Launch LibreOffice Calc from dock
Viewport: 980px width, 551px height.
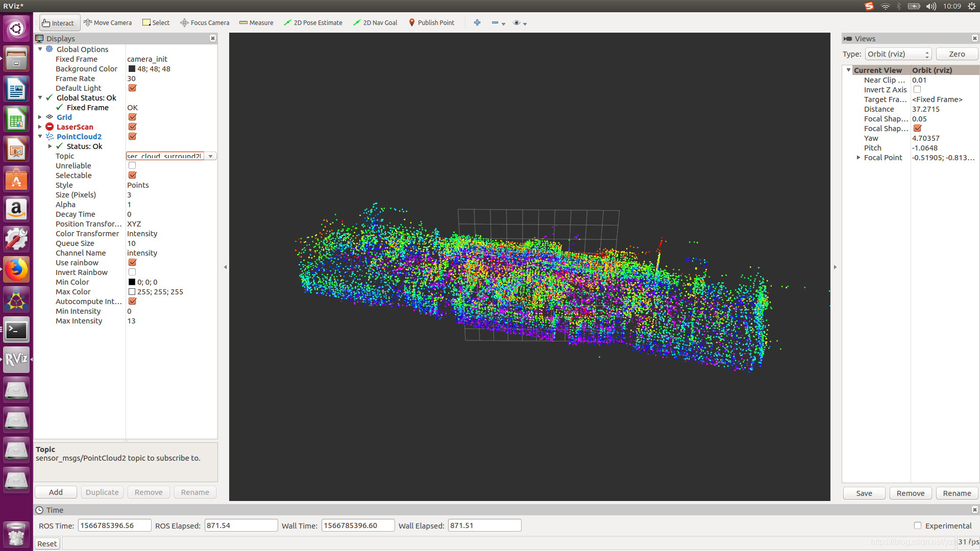(x=16, y=118)
